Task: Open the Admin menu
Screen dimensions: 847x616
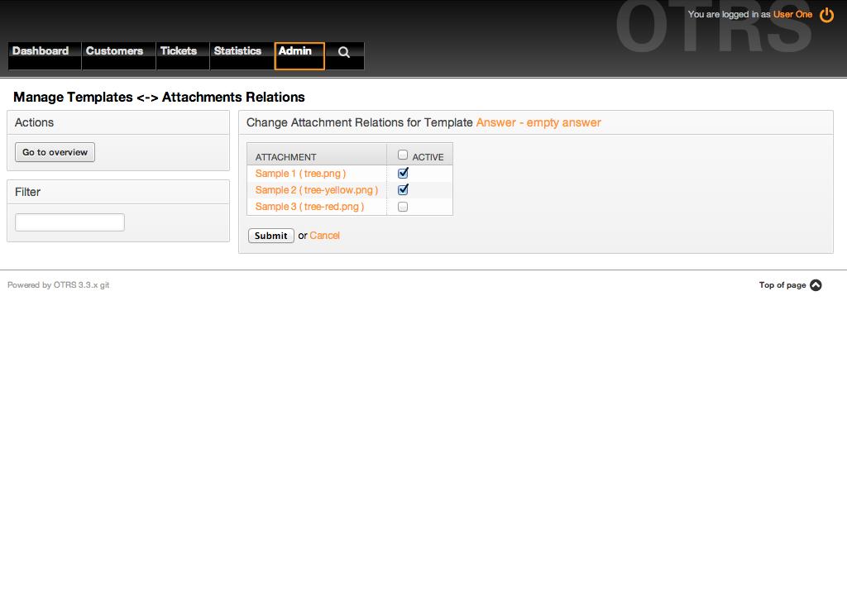Action: click(295, 51)
